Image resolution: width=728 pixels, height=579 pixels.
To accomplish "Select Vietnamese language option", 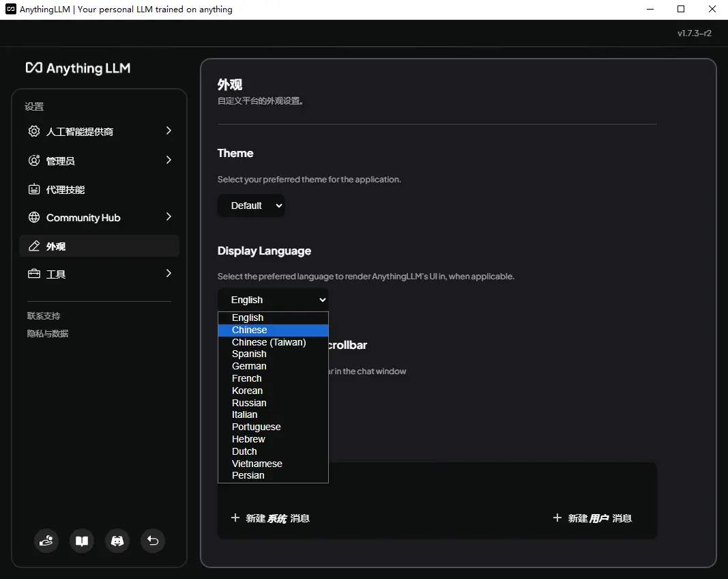I will tap(273, 464).
